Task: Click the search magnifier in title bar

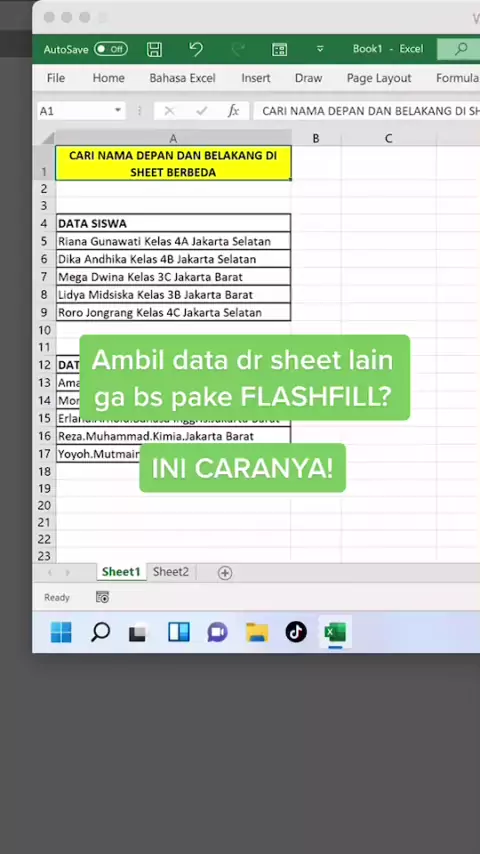Action: [461, 49]
